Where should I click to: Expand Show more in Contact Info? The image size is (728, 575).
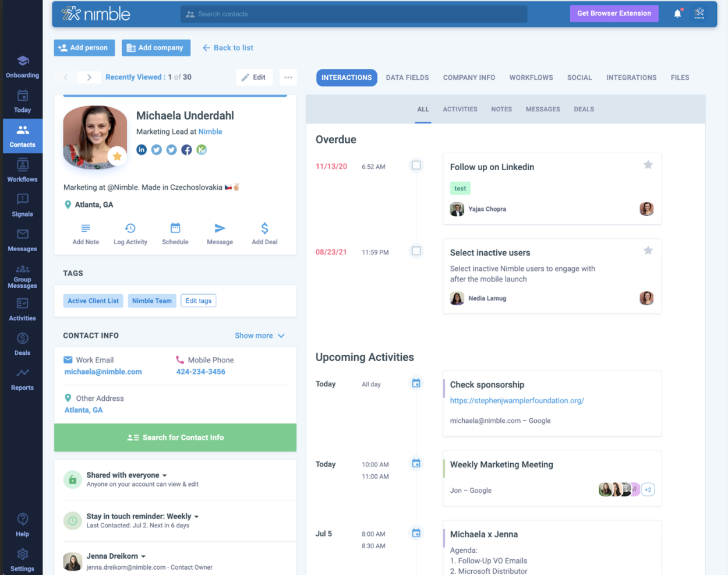pyautogui.click(x=259, y=336)
